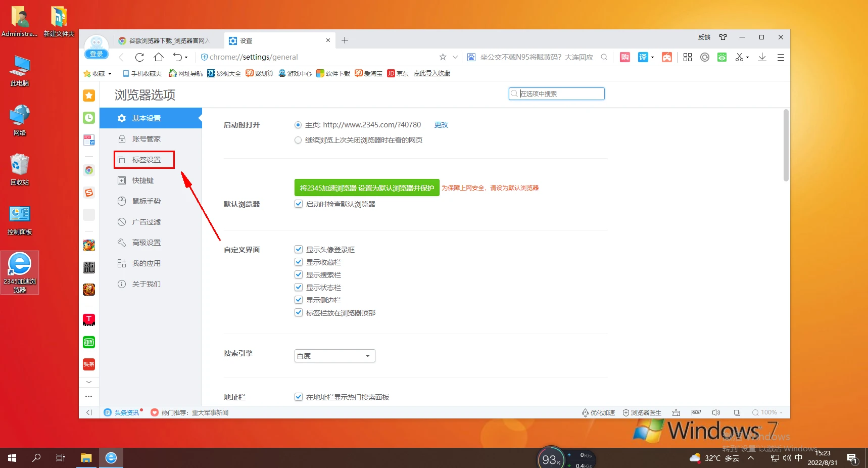This screenshot has height=468, width=868.
Task: Select 基本设置 in settings menu
Action: point(151,118)
